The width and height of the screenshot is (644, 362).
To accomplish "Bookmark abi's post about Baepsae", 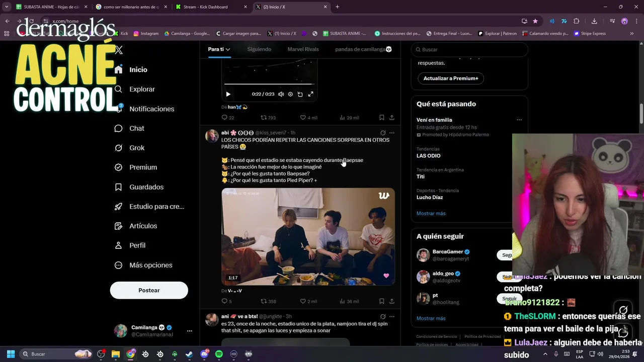I will 382,301.
